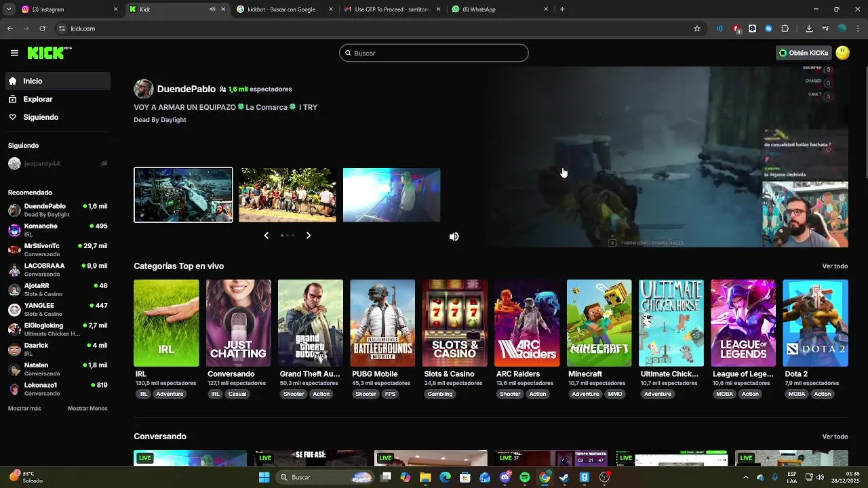Open the Dota 2 category card
The width and height of the screenshot is (868, 488).
(x=815, y=323)
